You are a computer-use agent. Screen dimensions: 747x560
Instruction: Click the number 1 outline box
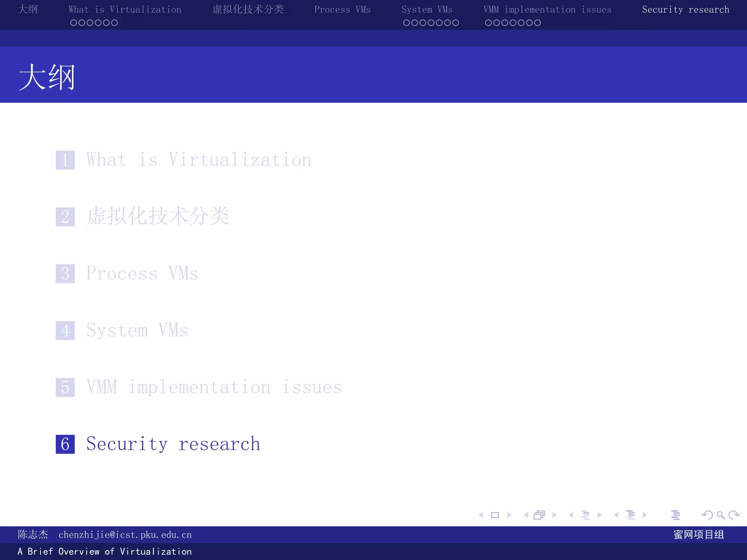click(65, 160)
